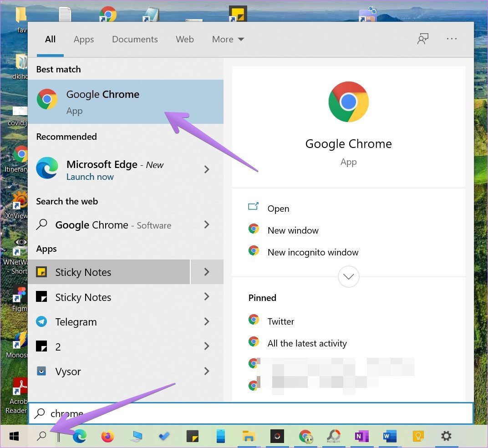This screenshot has height=448, width=488.
Task: Open Chrome with profile picture from the taskbar
Action: (305, 436)
